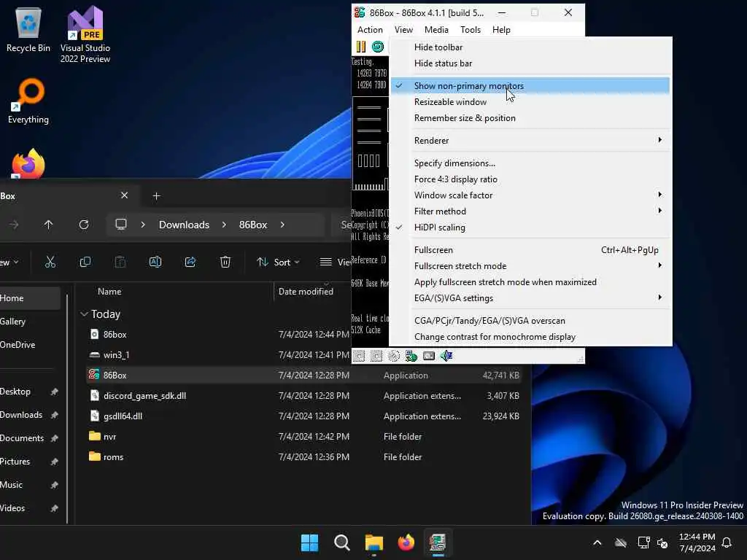The width and height of the screenshot is (747, 560).
Task: Pause emulation with the toolbar pause icon
Action: pos(361,46)
